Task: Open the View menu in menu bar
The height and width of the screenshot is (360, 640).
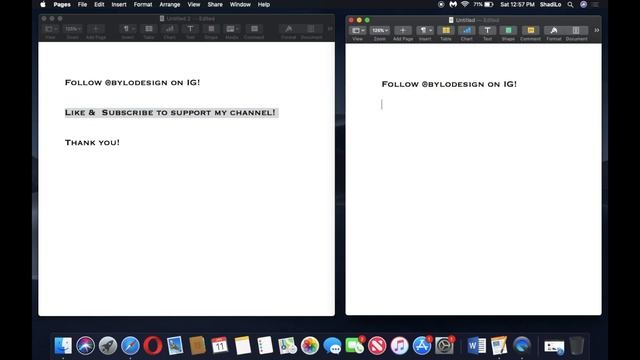Action: click(x=194, y=4)
